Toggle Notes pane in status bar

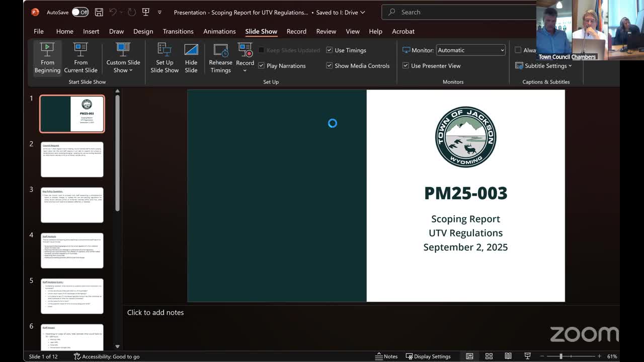tap(386, 356)
